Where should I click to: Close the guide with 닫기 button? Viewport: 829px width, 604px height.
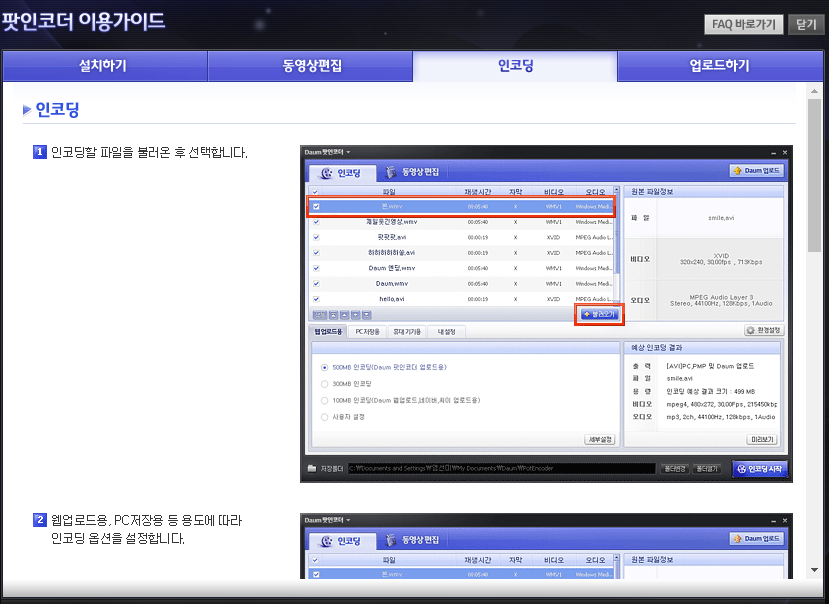tap(806, 24)
